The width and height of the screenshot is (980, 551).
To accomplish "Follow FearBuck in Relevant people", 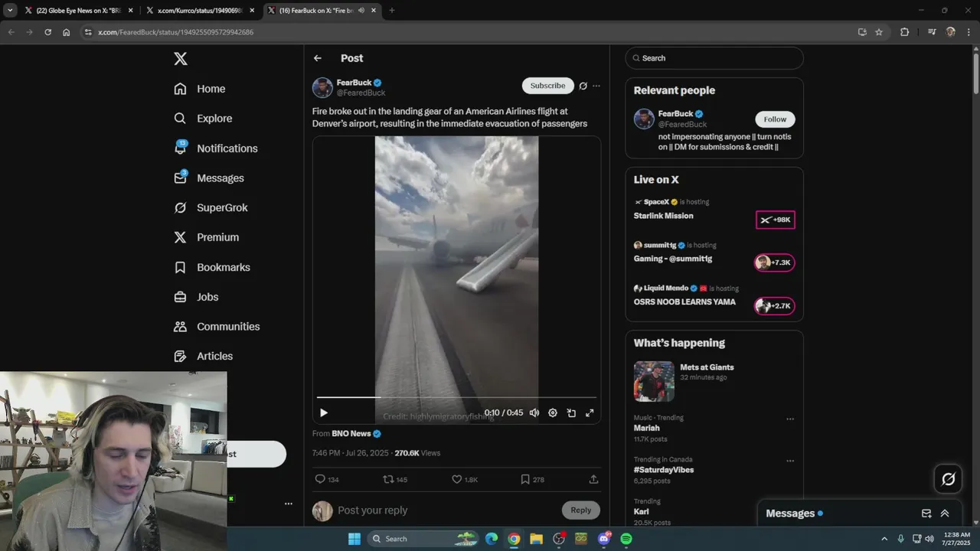I will [x=775, y=119].
